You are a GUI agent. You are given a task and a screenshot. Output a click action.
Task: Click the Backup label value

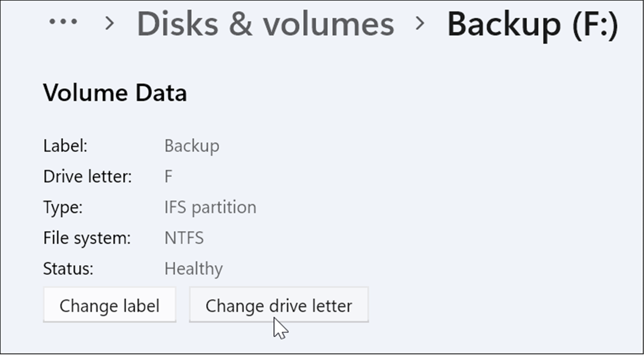[192, 145]
